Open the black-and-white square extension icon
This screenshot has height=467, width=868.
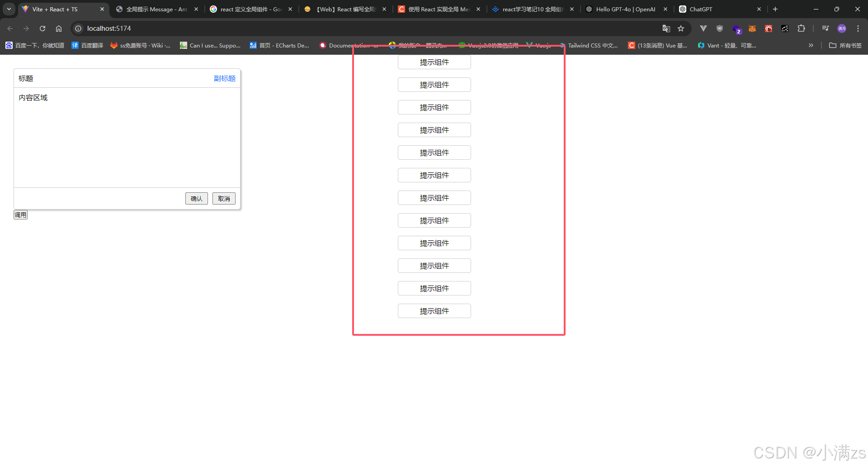[x=785, y=29]
